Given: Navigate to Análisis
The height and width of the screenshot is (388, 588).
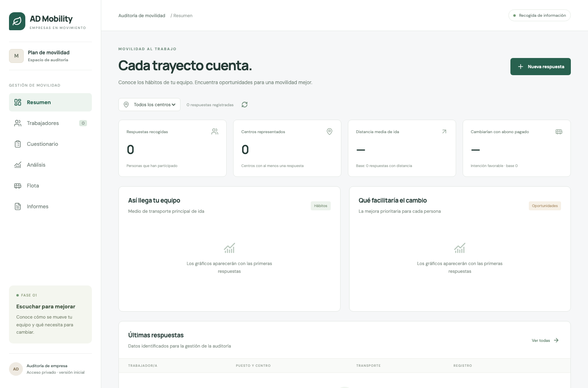Looking at the screenshot, I should 50,165.
